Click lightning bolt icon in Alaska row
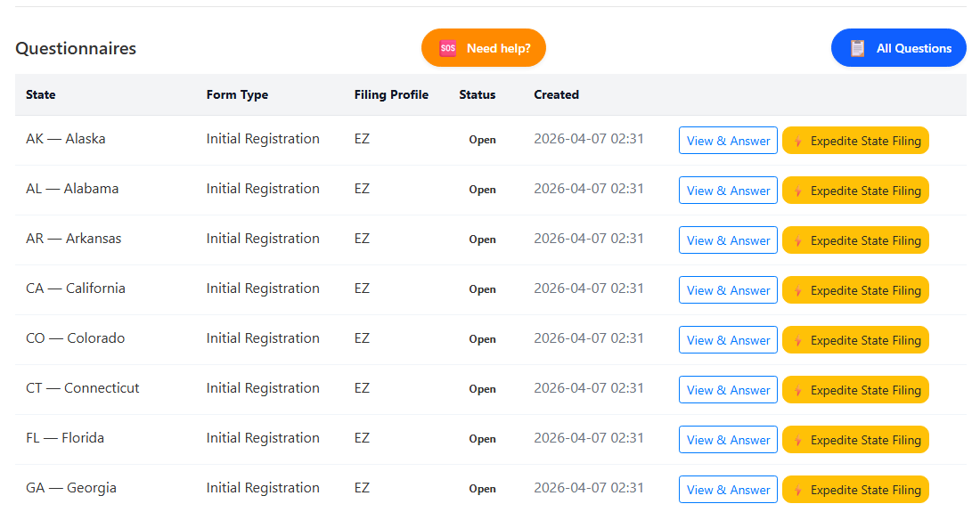 pos(798,141)
